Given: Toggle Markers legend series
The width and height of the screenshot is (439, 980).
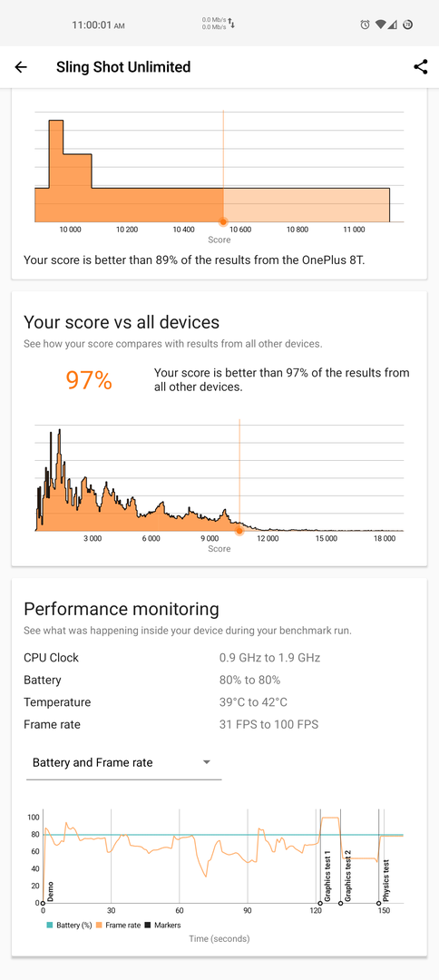Looking at the screenshot, I should [x=162, y=925].
